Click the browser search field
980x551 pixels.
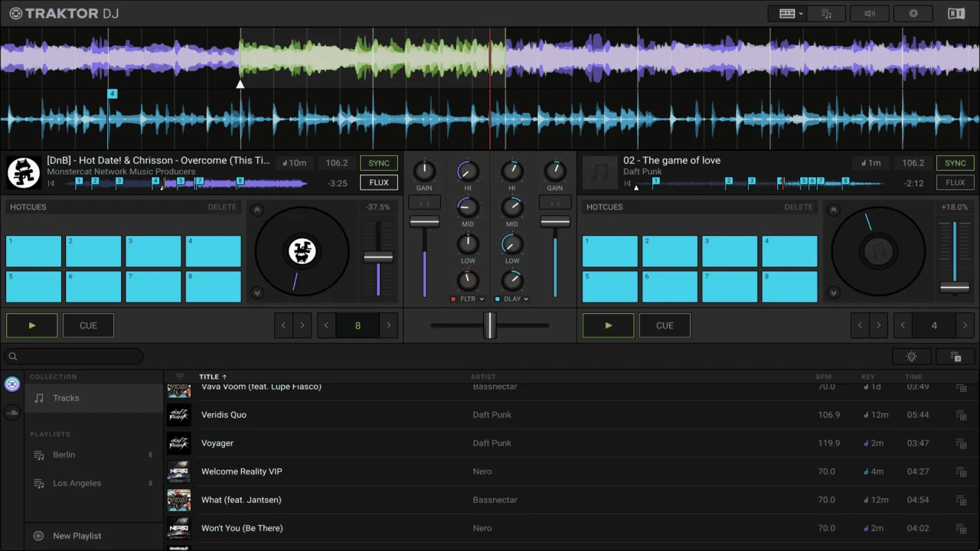click(73, 357)
